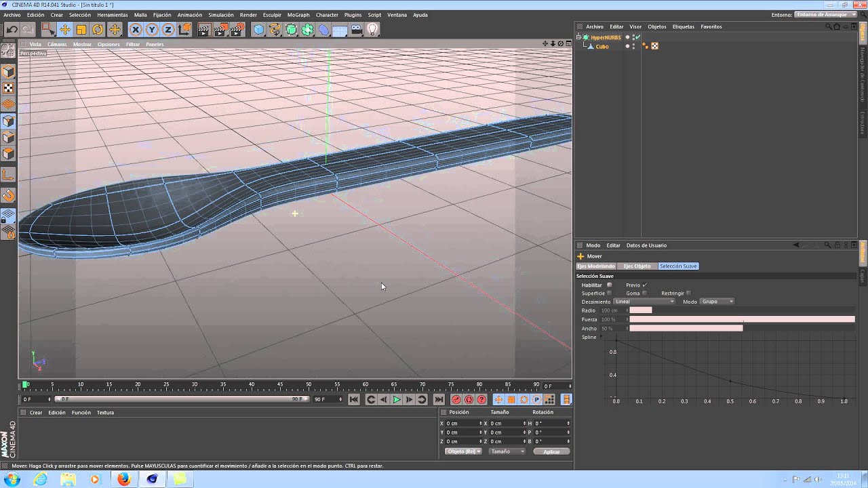Toggle the Restringir checkbox
868x488 pixels.
click(x=689, y=293)
